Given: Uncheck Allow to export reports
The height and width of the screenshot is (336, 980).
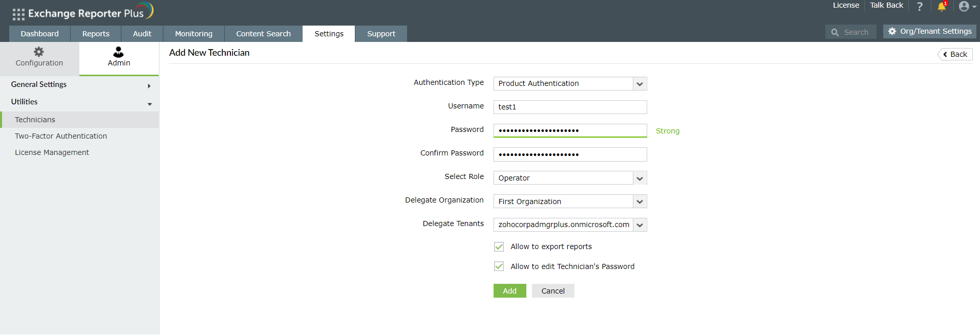Looking at the screenshot, I should click(499, 247).
